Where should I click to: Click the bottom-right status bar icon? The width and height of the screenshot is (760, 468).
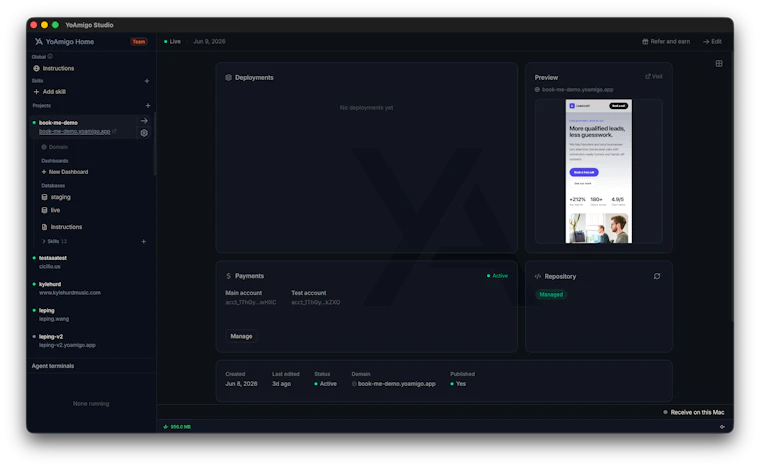(x=722, y=427)
